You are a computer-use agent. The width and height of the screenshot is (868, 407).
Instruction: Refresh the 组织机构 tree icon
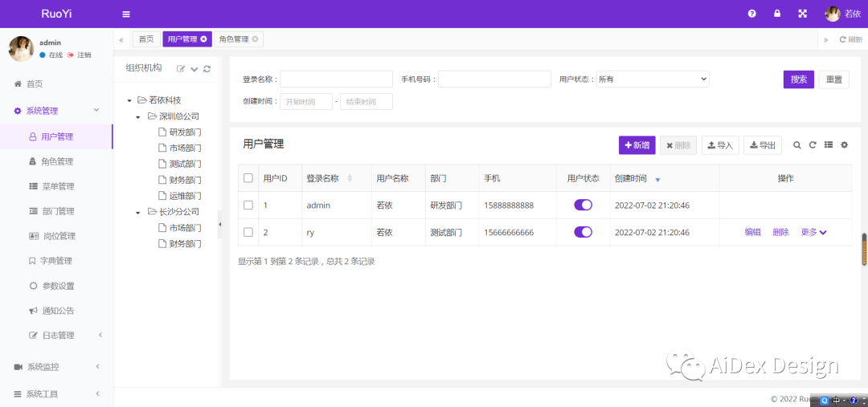pyautogui.click(x=207, y=68)
